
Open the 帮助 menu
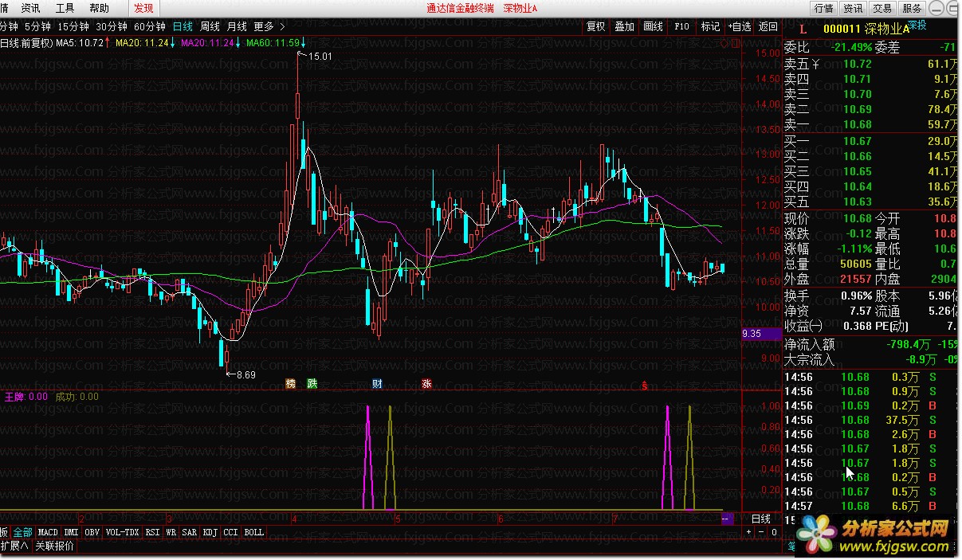(100, 8)
